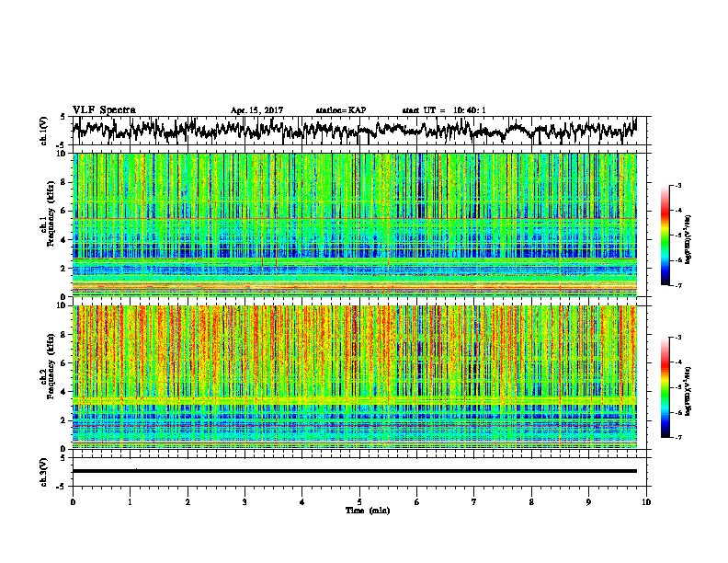Click the "10" tick on the time axis
The width and height of the screenshot is (728, 563).
click(646, 502)
